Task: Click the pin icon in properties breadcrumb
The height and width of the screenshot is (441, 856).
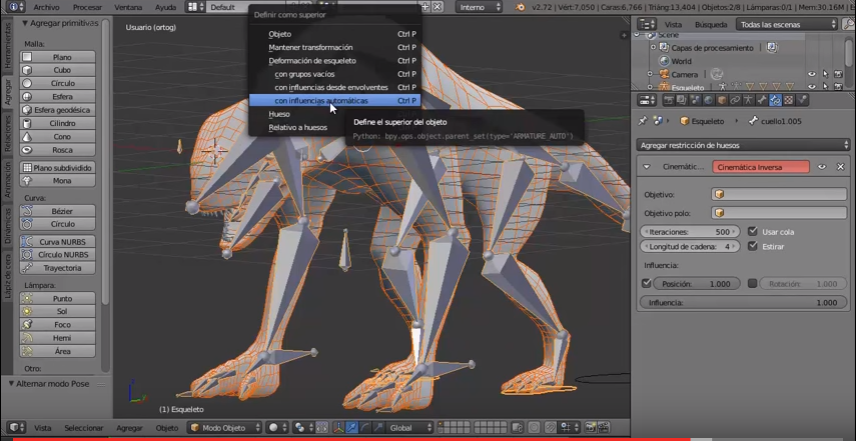Action: coord(642,121)
